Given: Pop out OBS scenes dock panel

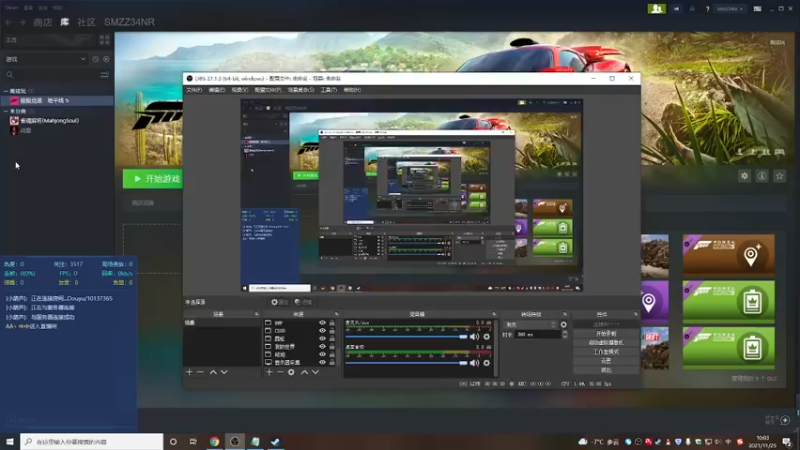Looking at the screenshot, I should tap(257, 314).
